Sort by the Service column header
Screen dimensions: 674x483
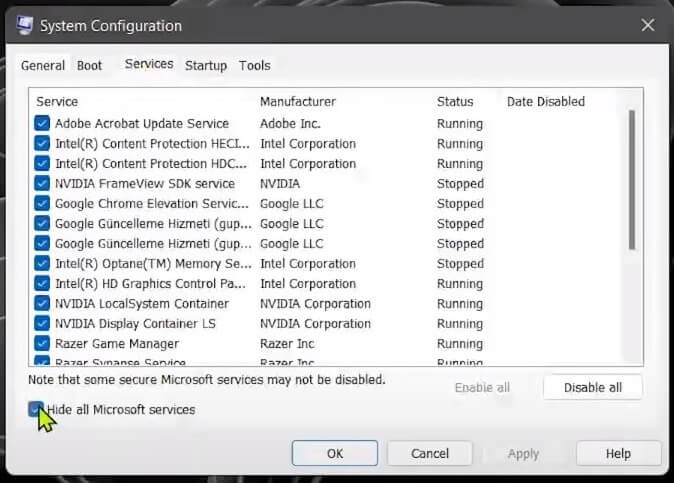tap(57, 101)
